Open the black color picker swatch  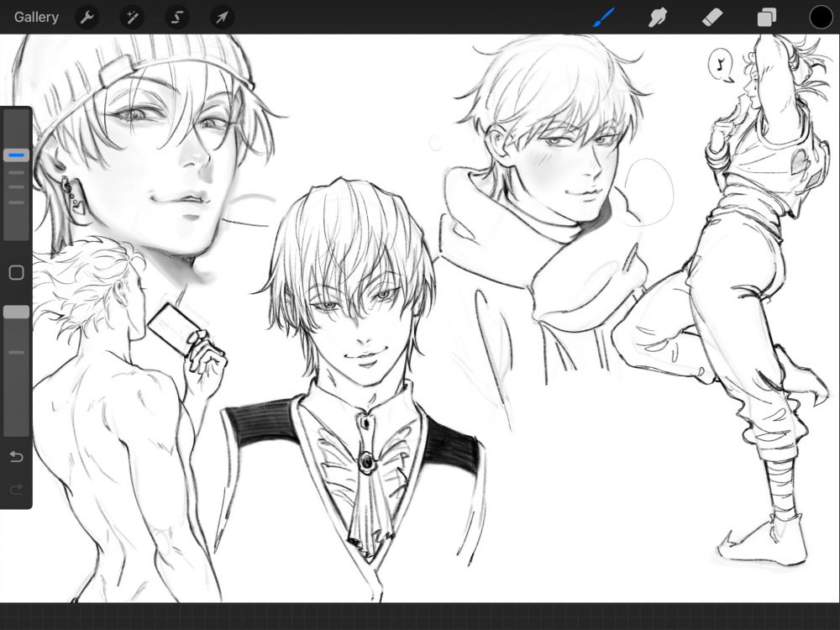[x=821, y=17]
